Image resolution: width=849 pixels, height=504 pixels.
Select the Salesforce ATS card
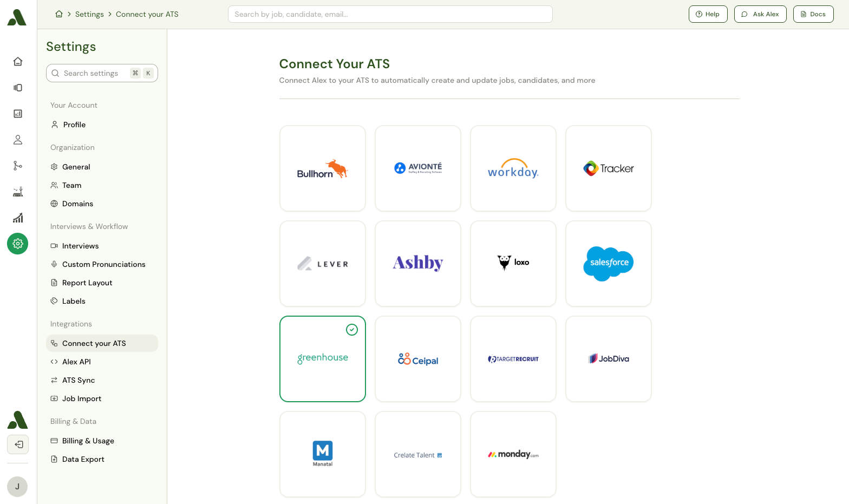[x=609, y=264]
